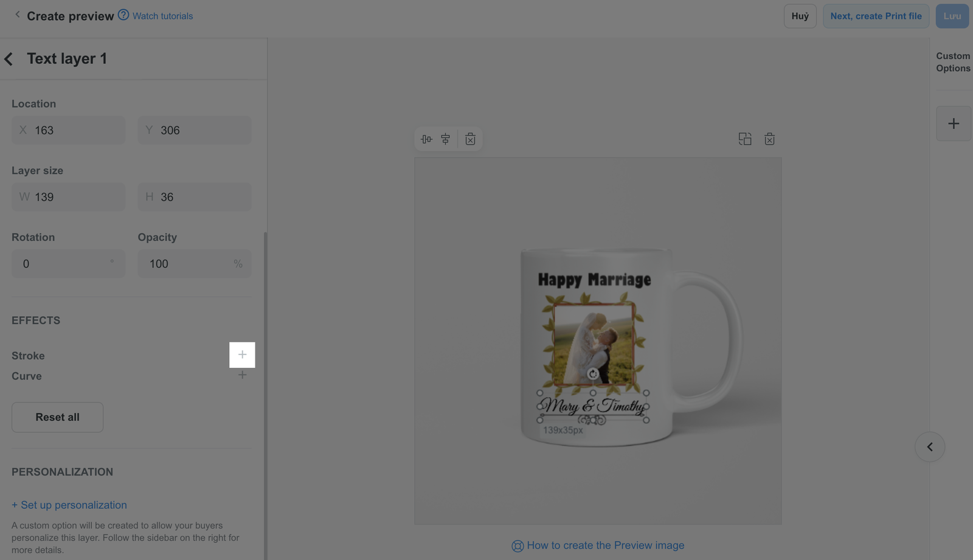Click the Custom Options heading
The height and width of the screenshot is (560, 973).
pos(953,62)
